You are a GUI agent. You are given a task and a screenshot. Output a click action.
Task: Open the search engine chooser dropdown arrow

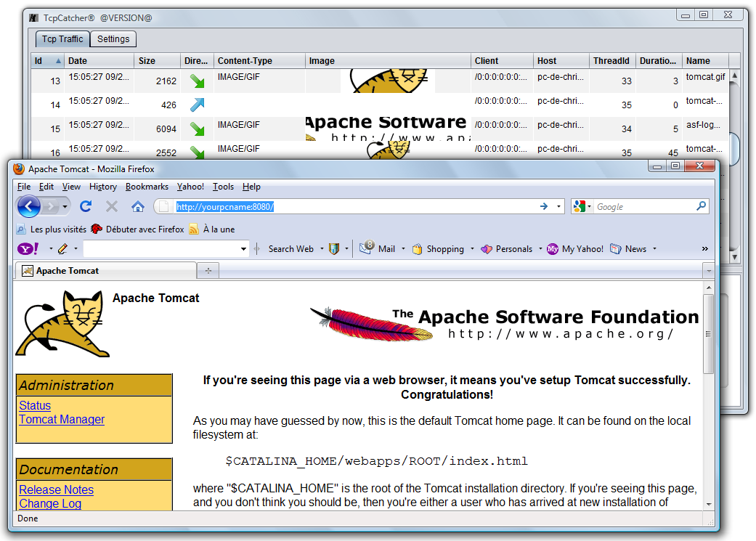point(589,206)
